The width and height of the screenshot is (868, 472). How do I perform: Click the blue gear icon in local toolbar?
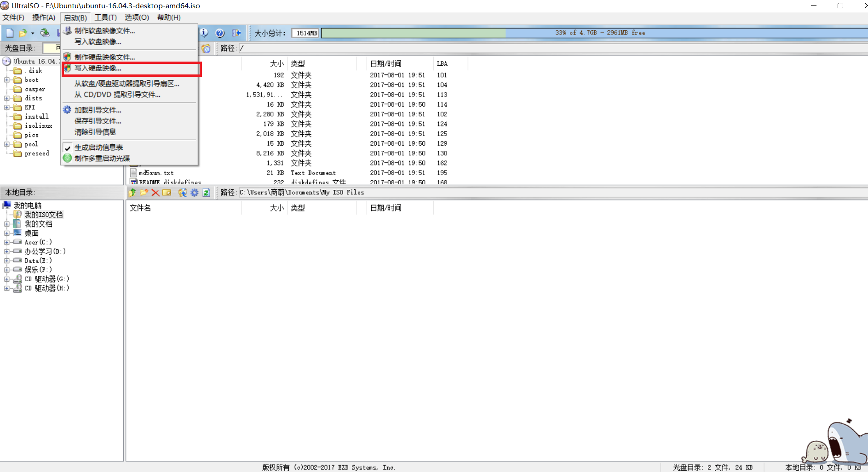tap(195, 193)
